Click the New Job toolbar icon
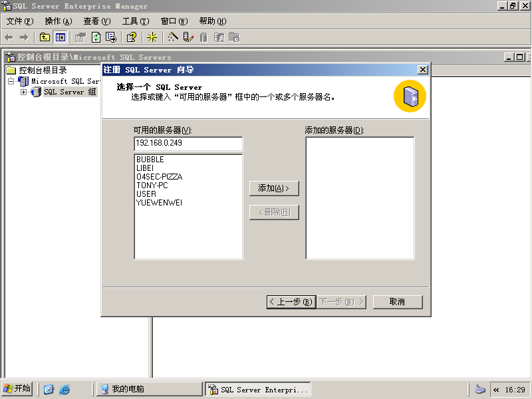Image resolution: width=532 pixels, height=399 pixels. (234, 37)
